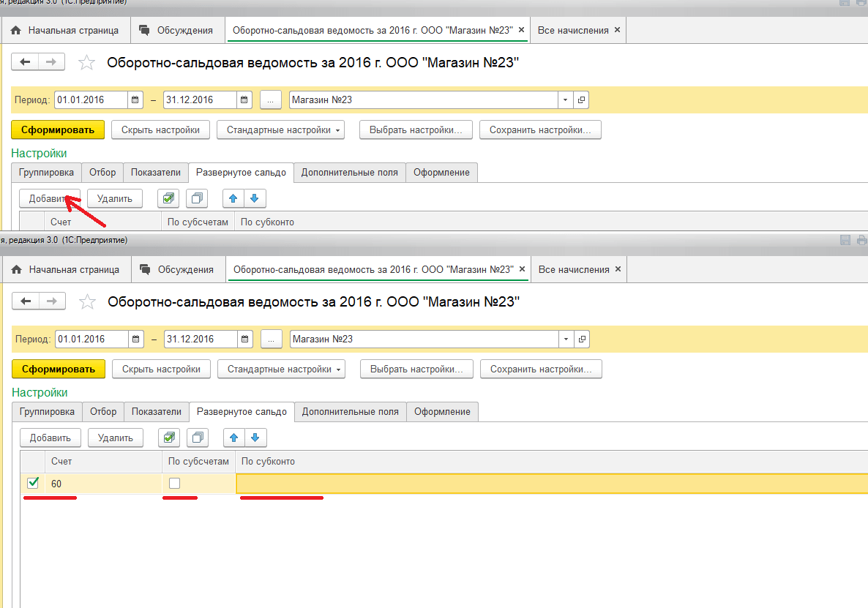The image size is (868, 608).
Task: Click the open-organization icon next to Магазин №23 in the upper window
Action: (x=582, y=100)
